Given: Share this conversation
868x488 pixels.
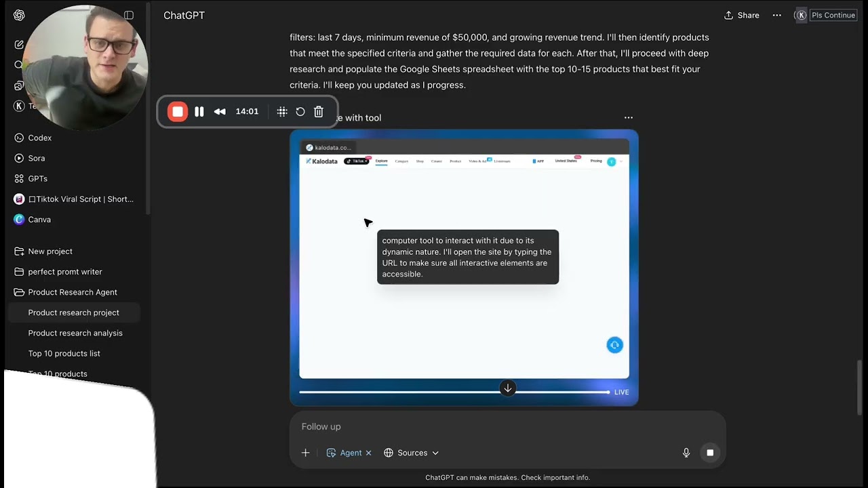Looking at the screenshot, I should pos(742,15).
